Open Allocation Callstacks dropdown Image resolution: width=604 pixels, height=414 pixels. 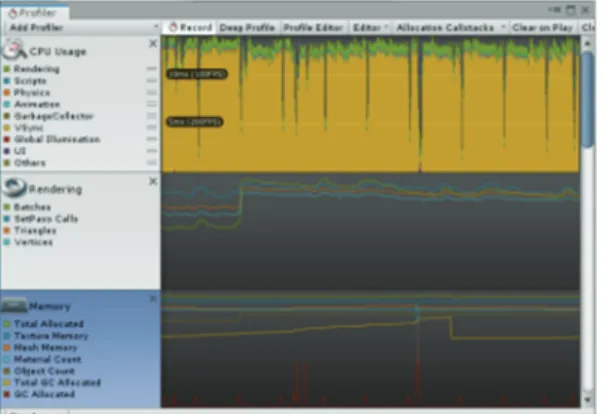click(x=450, y=28)
